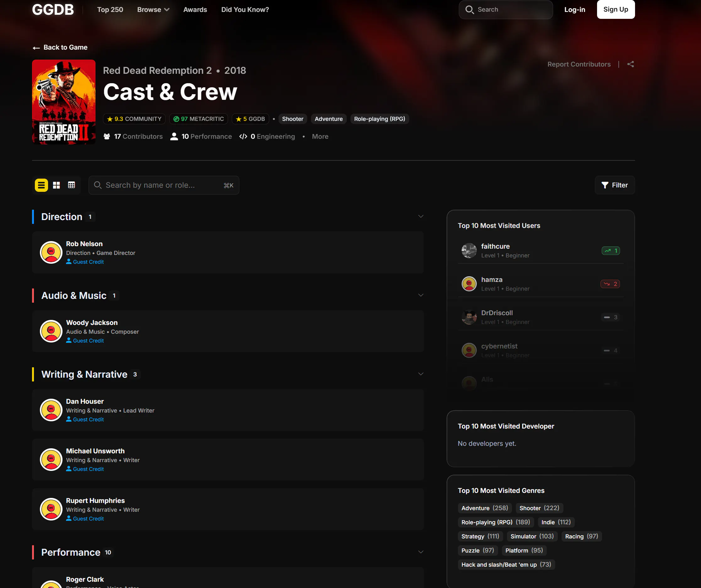Click Report Contributors link
Viewport: 701px width, 588px height.
click(579, 64)
